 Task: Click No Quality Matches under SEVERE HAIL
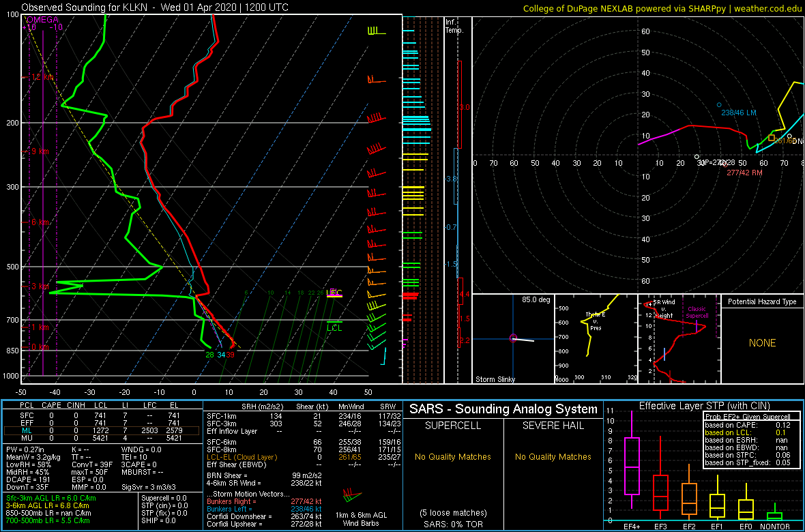point(553,457)
